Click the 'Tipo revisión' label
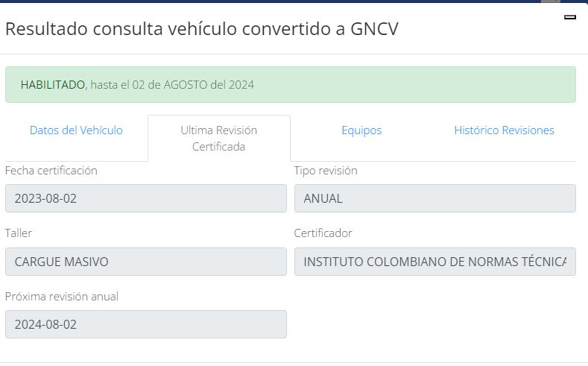 326,171
